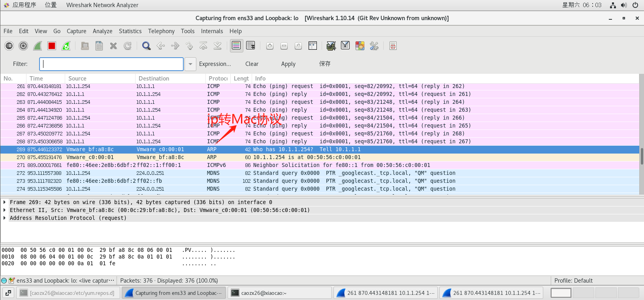Open the File menu
This screenshot has height=300, width=644.
8,31
